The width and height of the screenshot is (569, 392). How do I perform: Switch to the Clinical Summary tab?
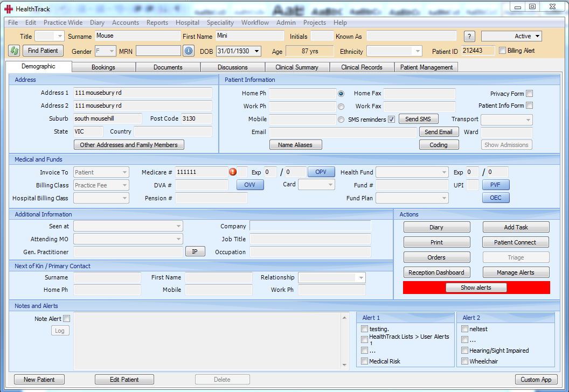pos(297,67)
